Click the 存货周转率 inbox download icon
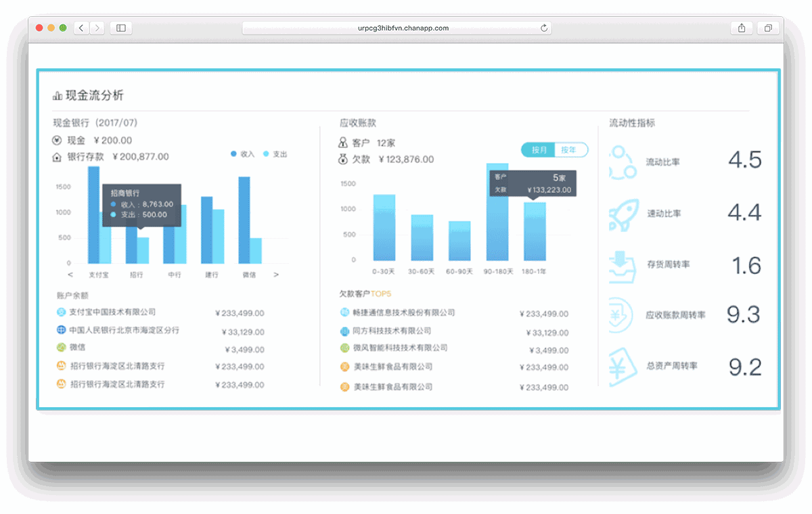 [623, 266]
